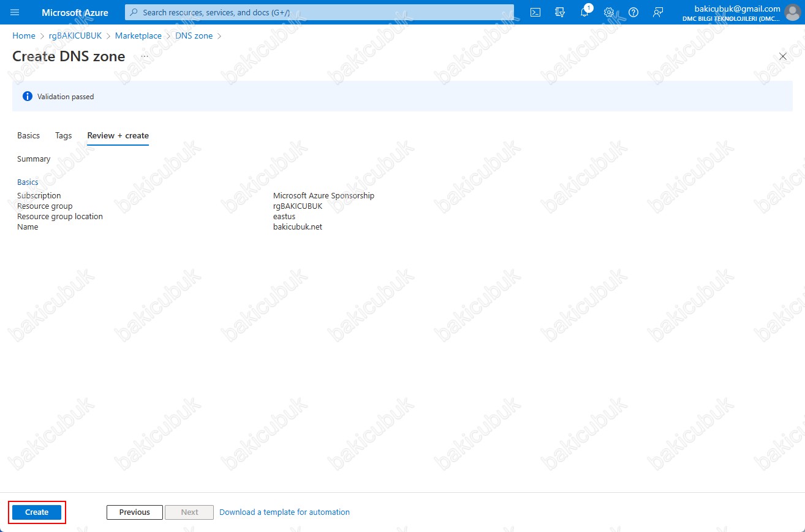Click the Validation passed info icon

coord(27,97)
